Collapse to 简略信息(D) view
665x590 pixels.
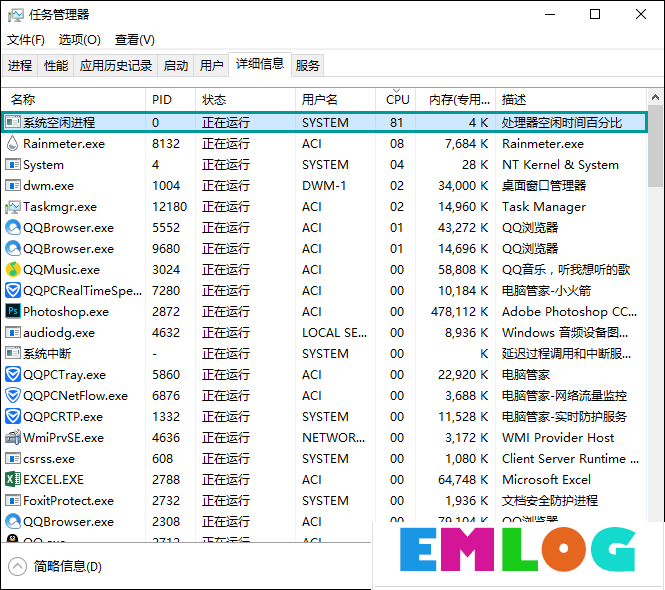tap(55, 566)
